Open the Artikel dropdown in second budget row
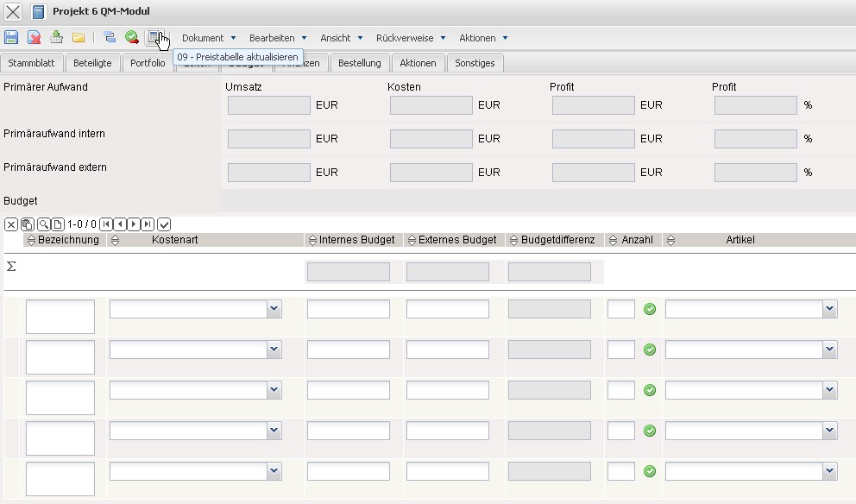Viewport: 856px width, 504px height. point(829,350)
